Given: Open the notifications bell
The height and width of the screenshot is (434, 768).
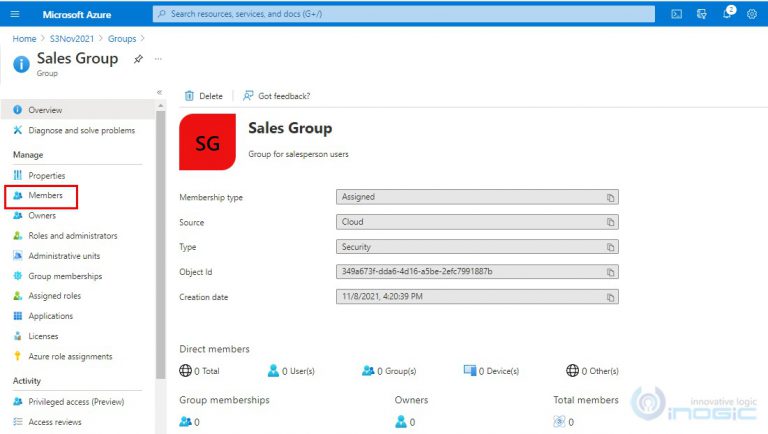Looking at the screenshot, I should pyautogui.click(x=728, y=14).
